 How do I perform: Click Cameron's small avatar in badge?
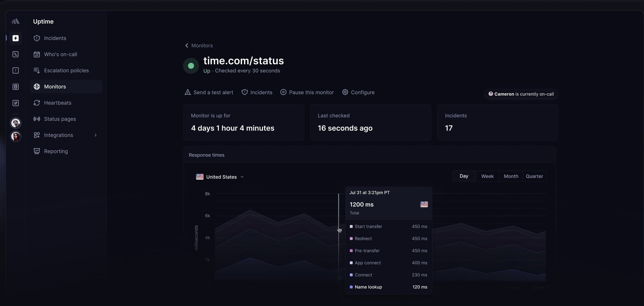click(491, 94)
